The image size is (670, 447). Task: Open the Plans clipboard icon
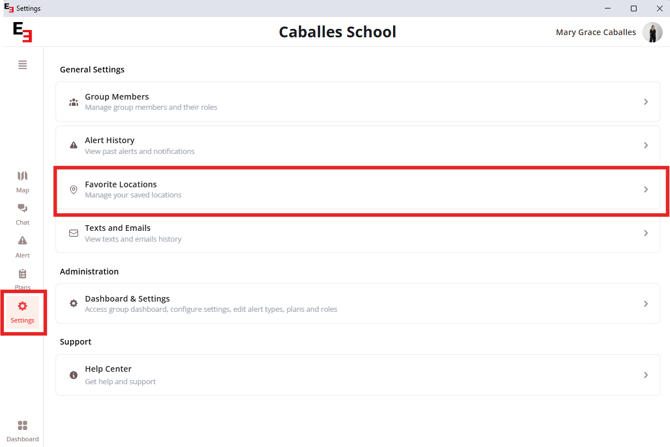pos(23,273)
